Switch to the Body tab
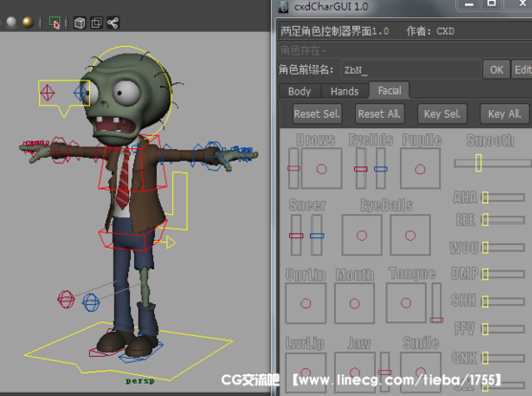532x396 pixels. (299, 91)
